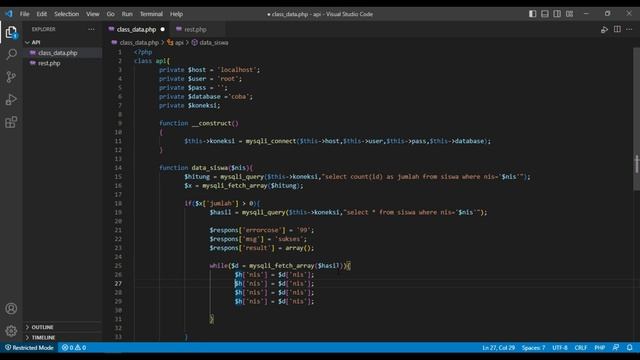This screenshot has width=640, height=360.
Task: Click the text '__construct()' on line 9
Action: click(215, 123)
